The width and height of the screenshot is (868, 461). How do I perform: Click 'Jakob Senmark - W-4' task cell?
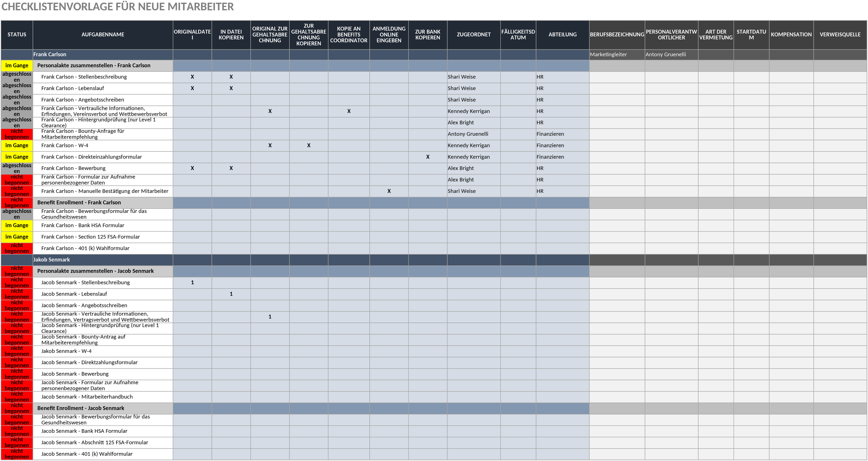point(103,351)
